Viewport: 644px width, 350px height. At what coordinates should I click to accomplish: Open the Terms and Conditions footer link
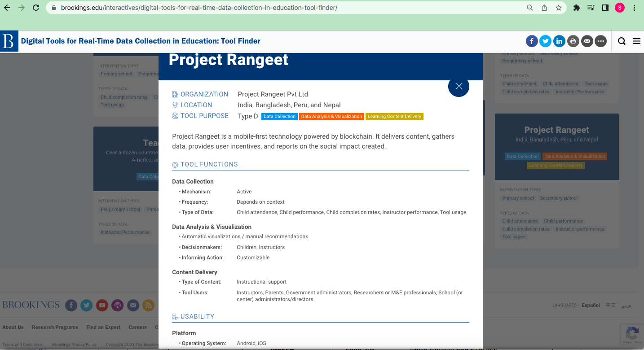[x=22, y=345]
